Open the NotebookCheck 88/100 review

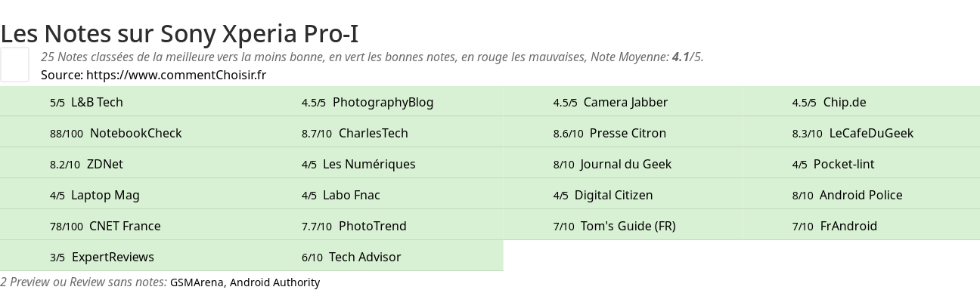coord(126,133)
